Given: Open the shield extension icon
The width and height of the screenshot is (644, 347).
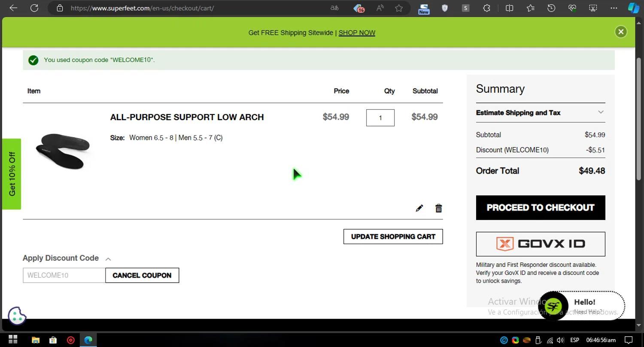Looking at the screenshot, I should tap(445, 8).
